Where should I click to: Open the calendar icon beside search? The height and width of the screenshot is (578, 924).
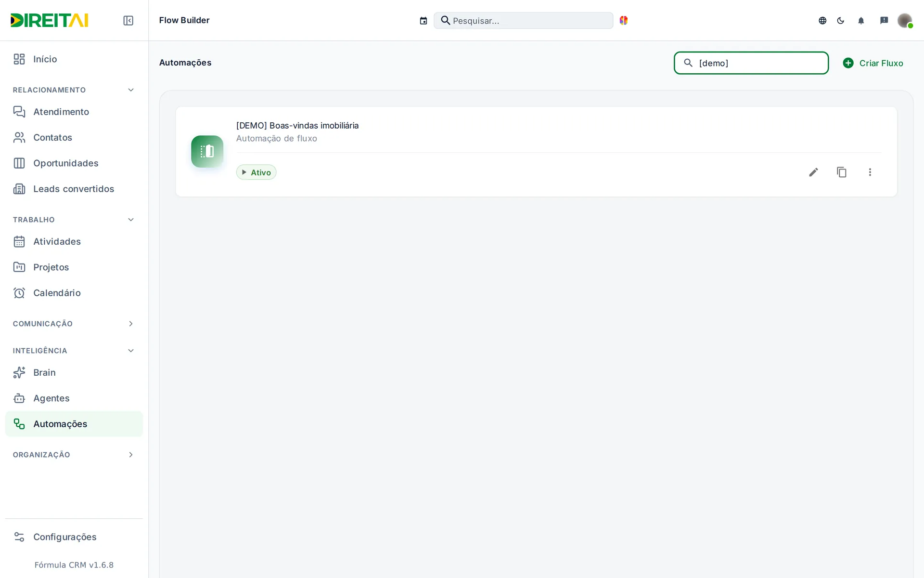(423, 21)
